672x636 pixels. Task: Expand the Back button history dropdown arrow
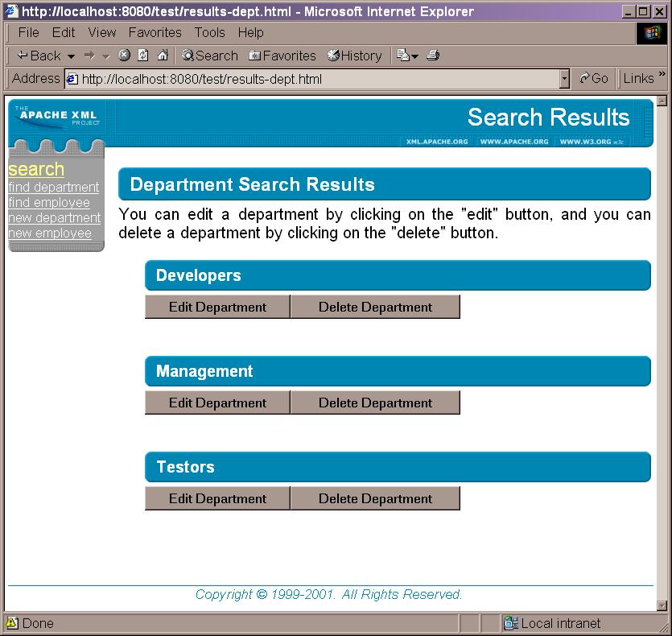tap(72, 56)
